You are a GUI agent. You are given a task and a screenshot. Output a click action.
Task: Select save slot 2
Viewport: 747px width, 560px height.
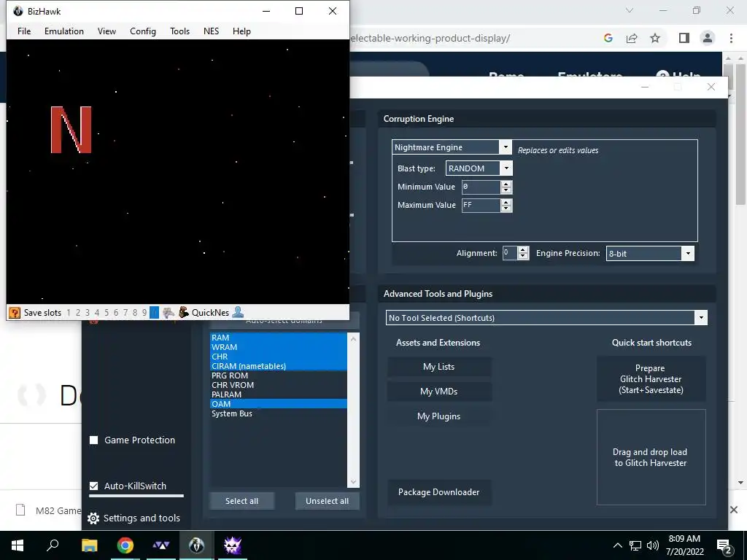tap(77, 313)
